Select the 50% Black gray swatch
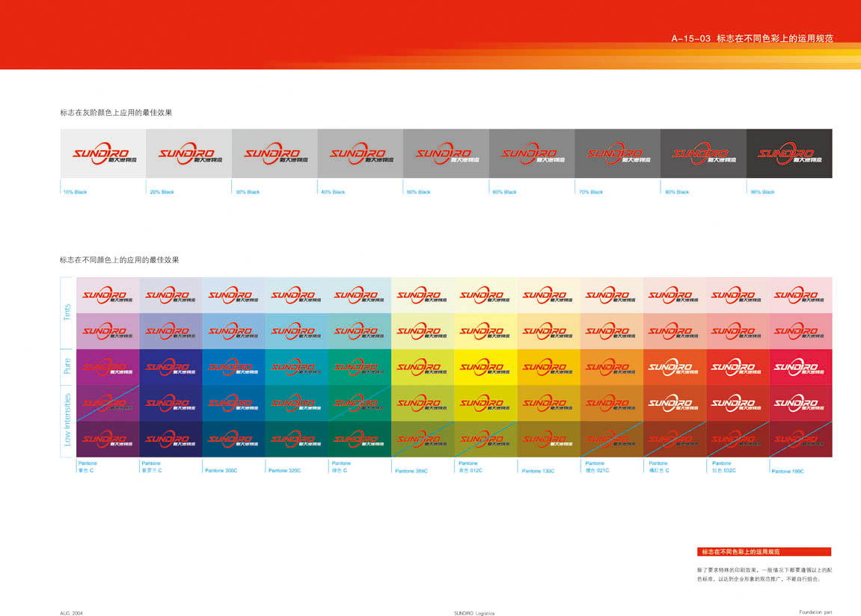861x616 pixels. [446, 153]
